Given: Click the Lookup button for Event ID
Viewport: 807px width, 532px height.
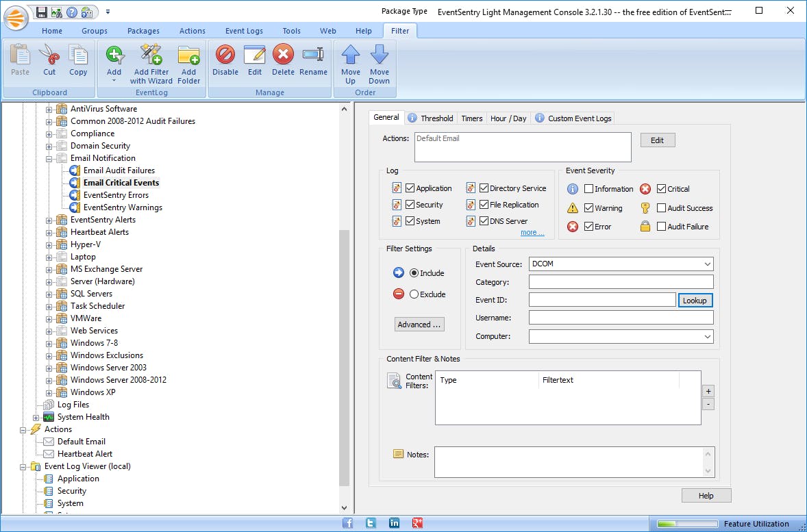Looking at the screenshot, I should click(x=695, y=300).
